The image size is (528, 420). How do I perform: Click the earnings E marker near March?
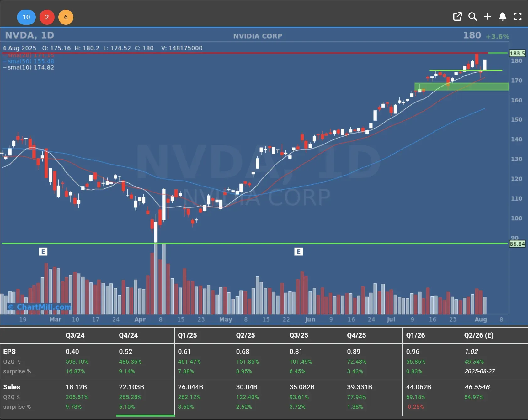pos(43,251)
